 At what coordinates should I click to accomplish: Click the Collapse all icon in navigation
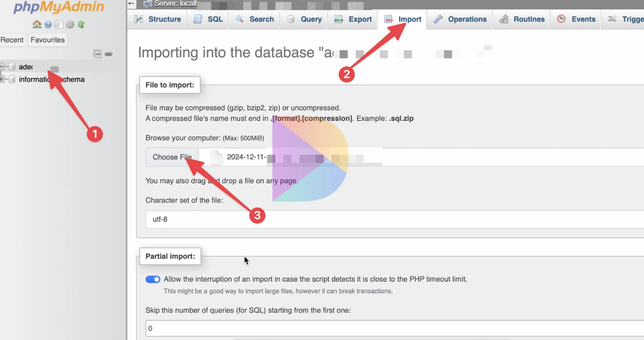[98, 54]
